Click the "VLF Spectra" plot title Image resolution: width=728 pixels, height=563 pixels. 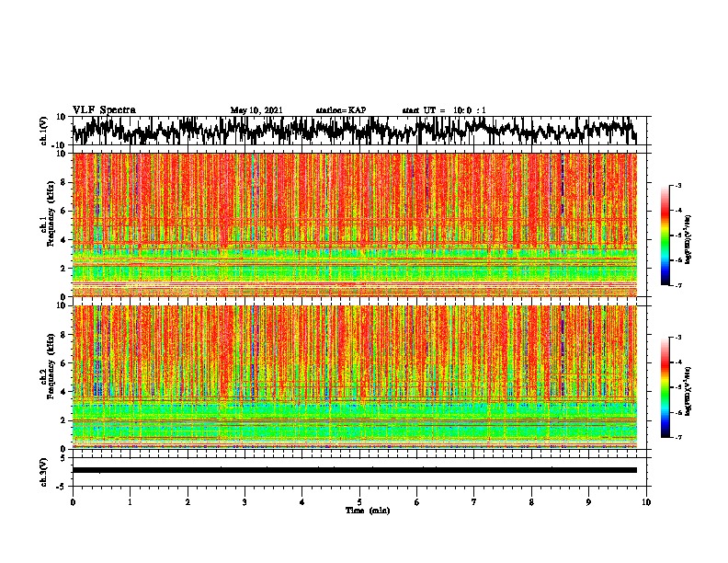click(105, 110)
